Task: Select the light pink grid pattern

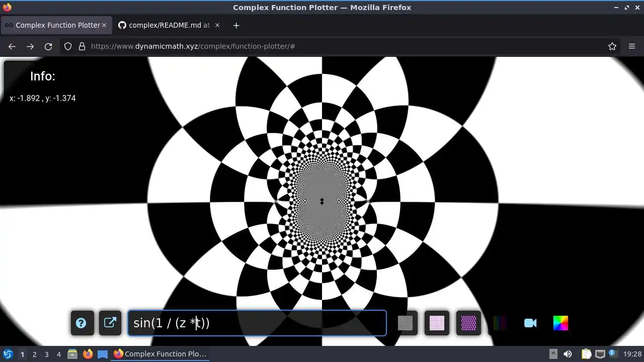Action: tap(437, 323)
